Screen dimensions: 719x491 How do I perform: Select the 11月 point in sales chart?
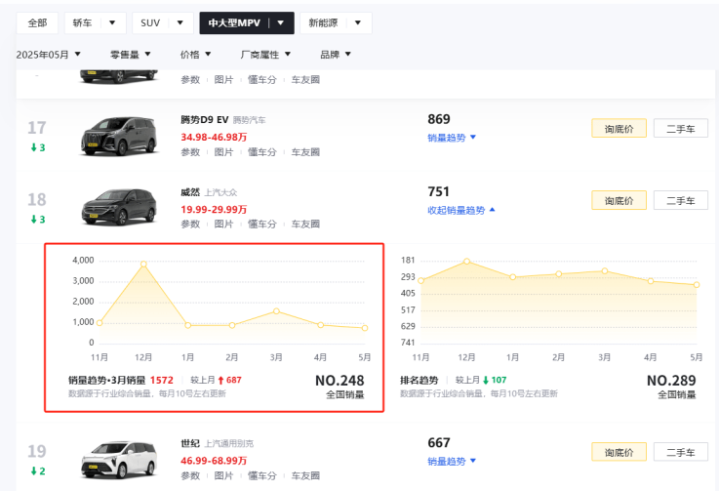[x=100, y=323]
